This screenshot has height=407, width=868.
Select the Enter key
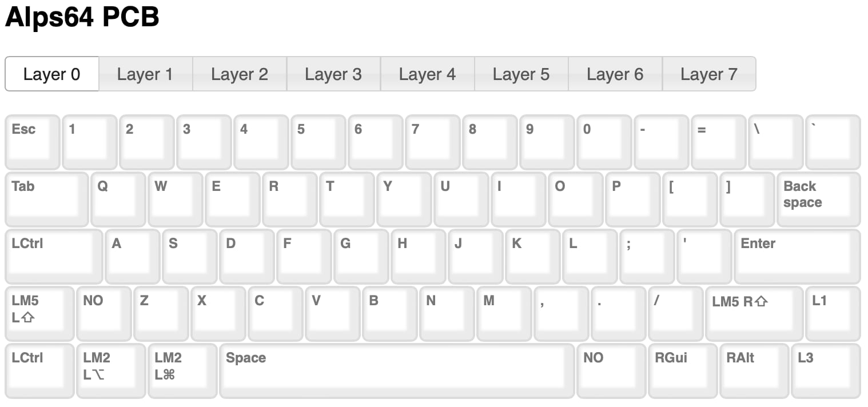tap(797, 256)
